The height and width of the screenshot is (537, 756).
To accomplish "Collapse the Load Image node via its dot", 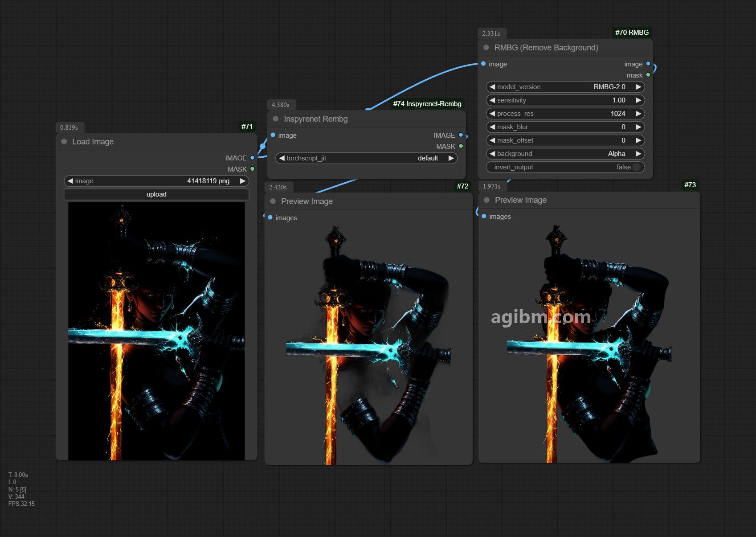I will (x=64, y=141).
